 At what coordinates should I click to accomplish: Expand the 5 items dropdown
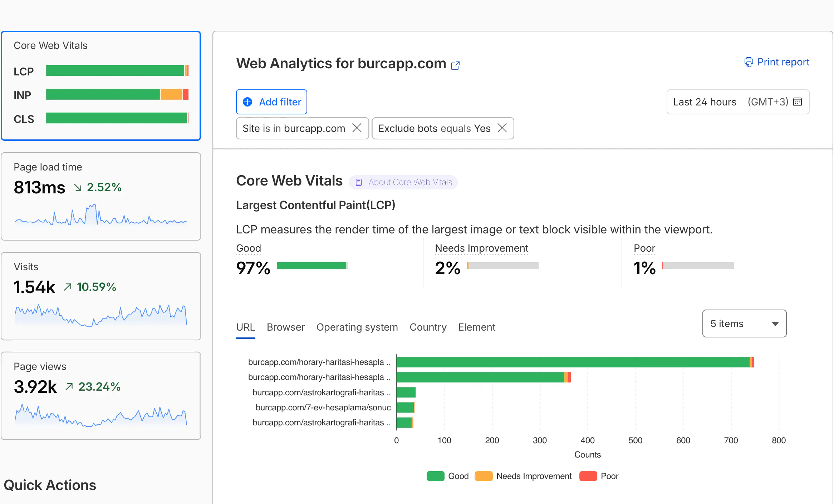744,323
